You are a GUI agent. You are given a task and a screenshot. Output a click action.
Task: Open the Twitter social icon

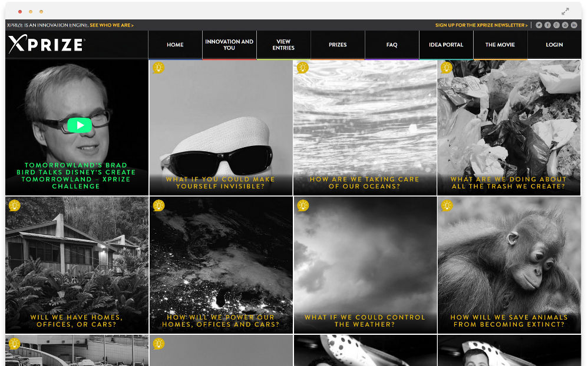[x=539, y=25]
